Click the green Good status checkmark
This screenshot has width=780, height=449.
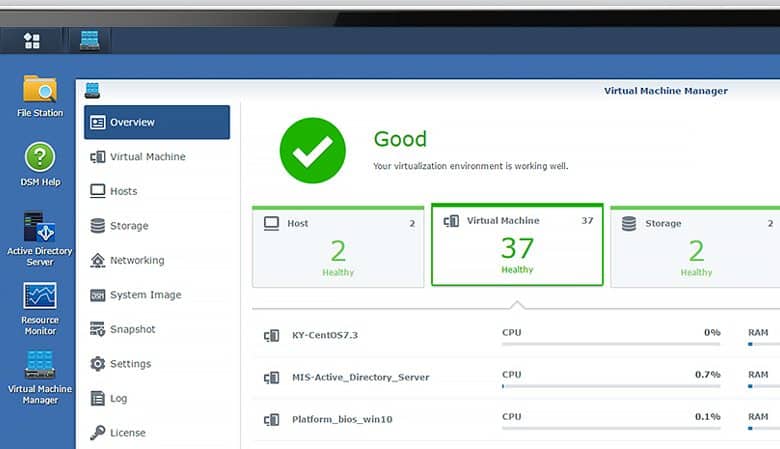(x=312, y=151)
